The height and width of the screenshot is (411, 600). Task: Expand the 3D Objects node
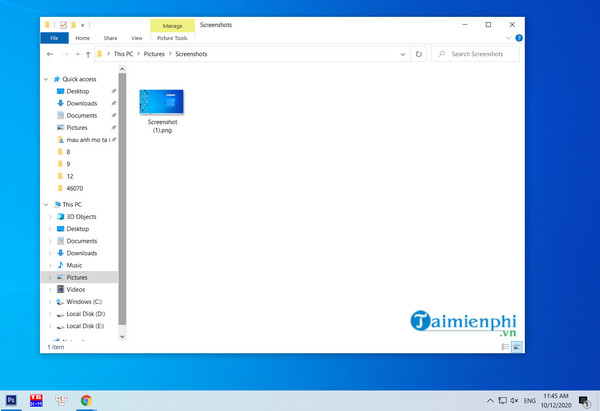[x=50, y=217]
